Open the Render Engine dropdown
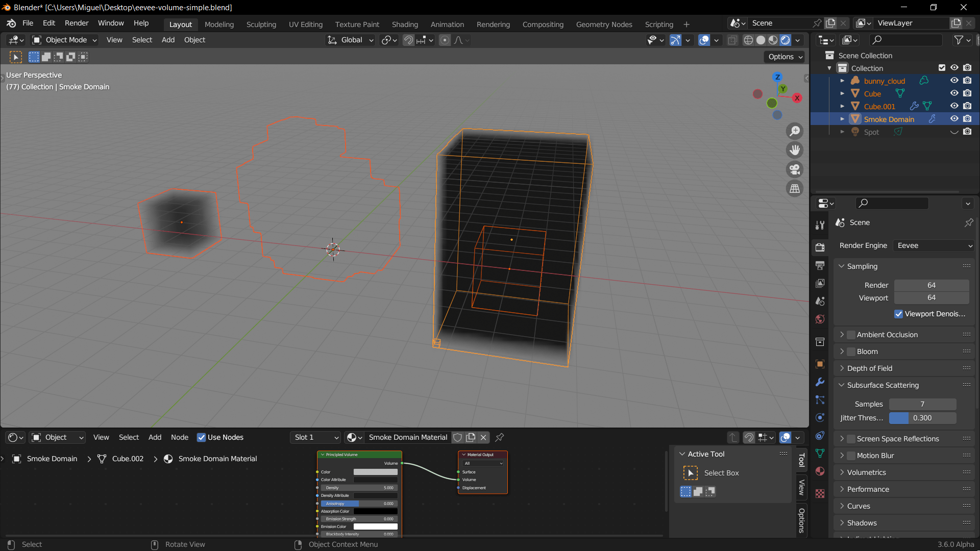 coord(933,245)
